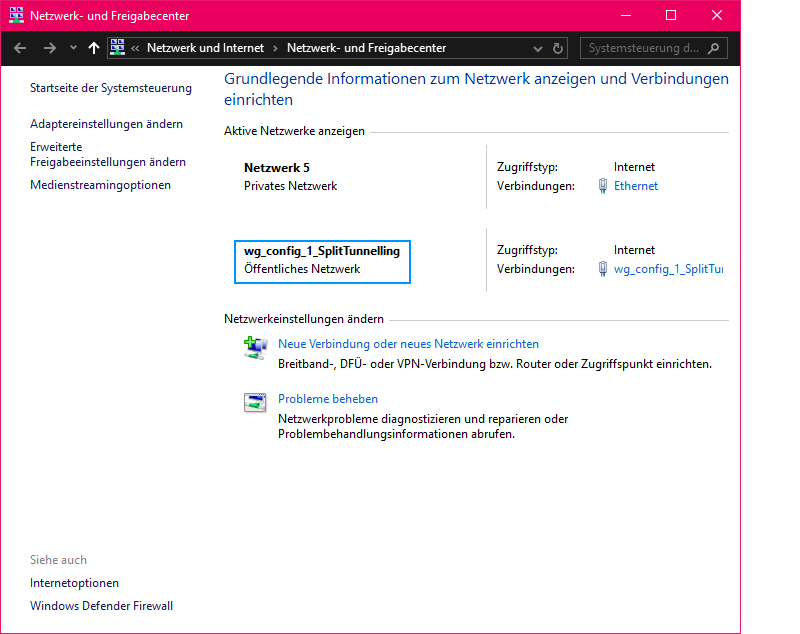
Task: Go up one level with up arrow
Action: (x=93, y=48)
